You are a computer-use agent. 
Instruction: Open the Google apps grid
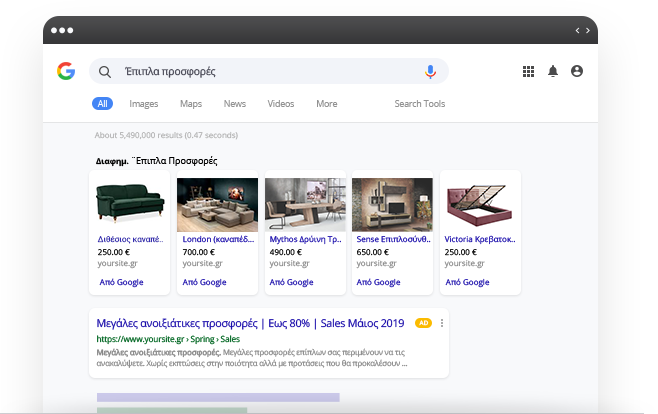(x=529, y=72)
